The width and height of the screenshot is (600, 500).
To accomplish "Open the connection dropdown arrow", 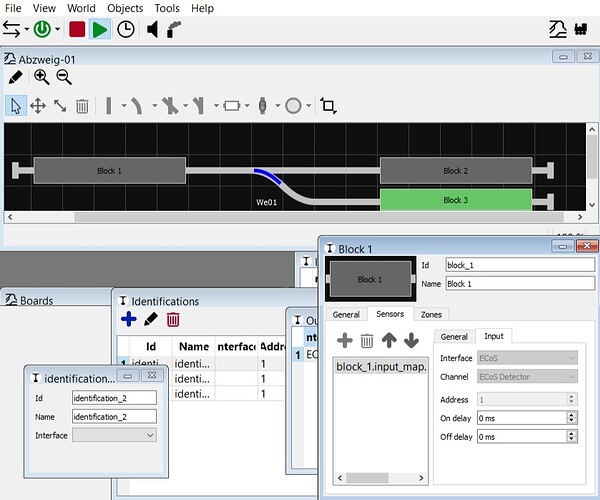I will coord(26,29).
